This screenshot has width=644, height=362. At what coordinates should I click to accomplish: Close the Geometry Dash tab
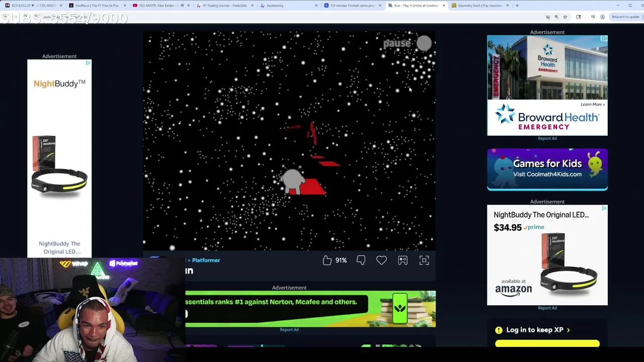508,6
